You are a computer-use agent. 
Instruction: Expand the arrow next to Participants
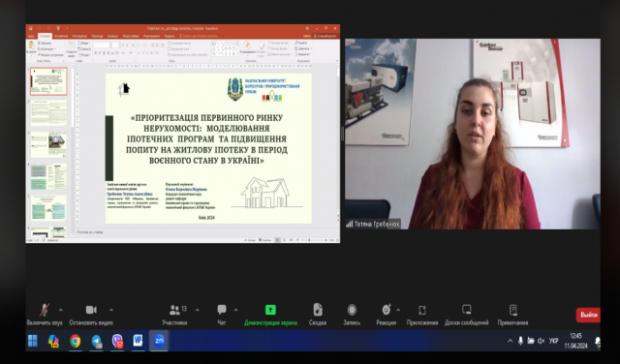[198, 310]
